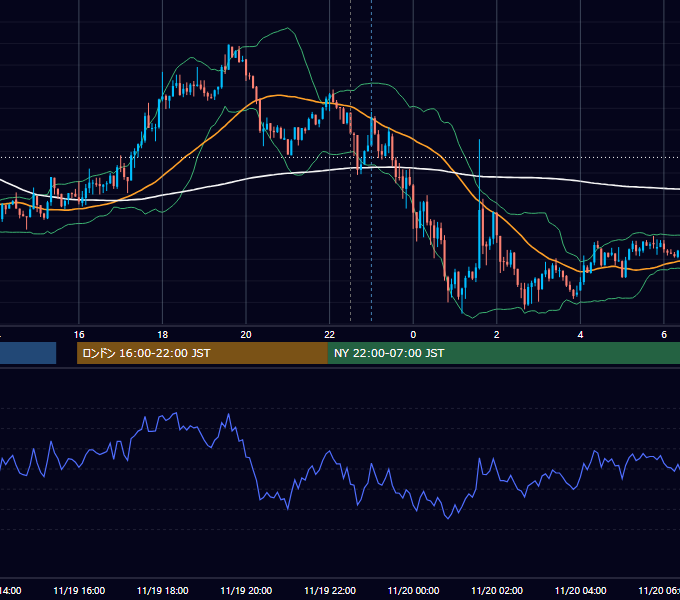Click the hour label 18 on upper axis

(163, 335)
